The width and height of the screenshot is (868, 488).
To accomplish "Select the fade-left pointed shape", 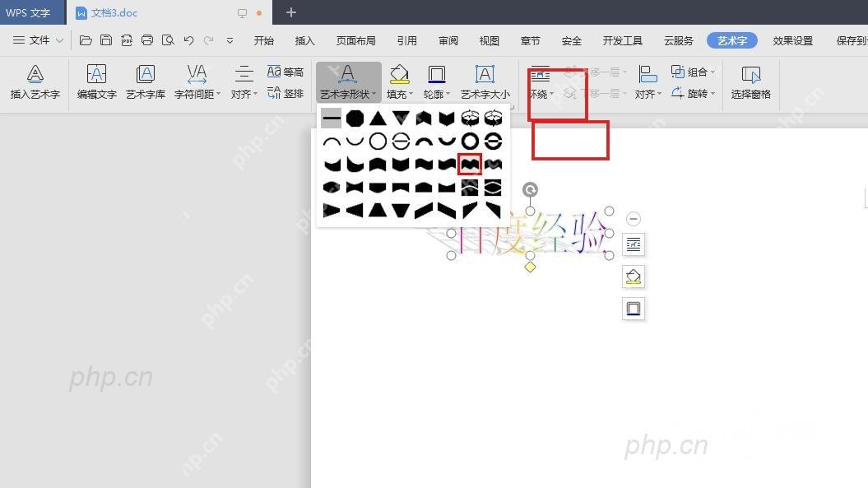I will point(355,211).
